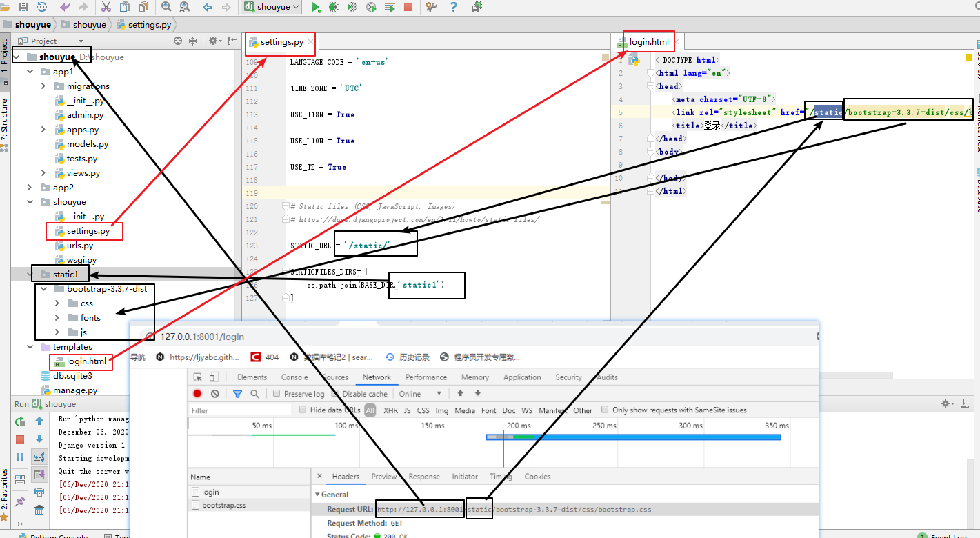Click the collapse-all icon in Project panel
This screenshot has height=538, width=980.
(193, 41)
